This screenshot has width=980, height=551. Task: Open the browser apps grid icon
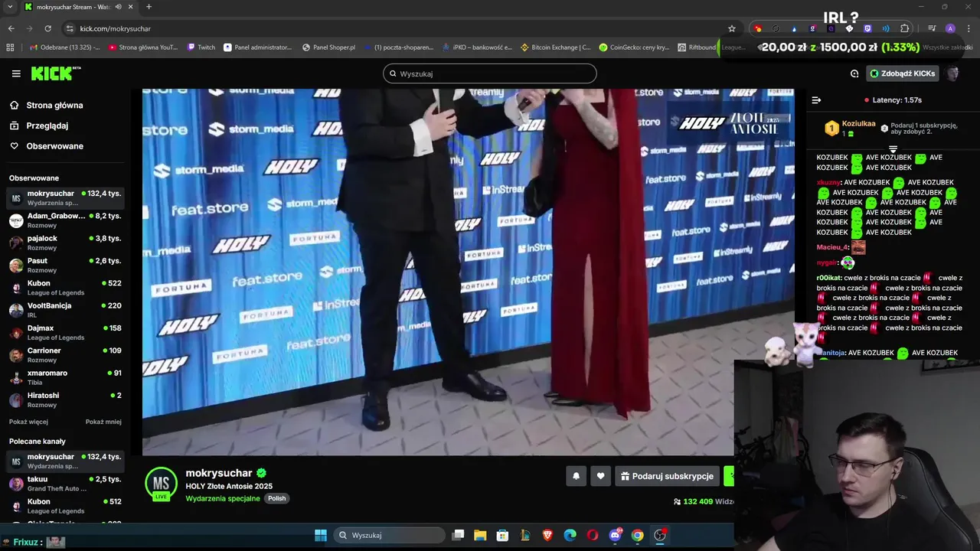[10, 47]
